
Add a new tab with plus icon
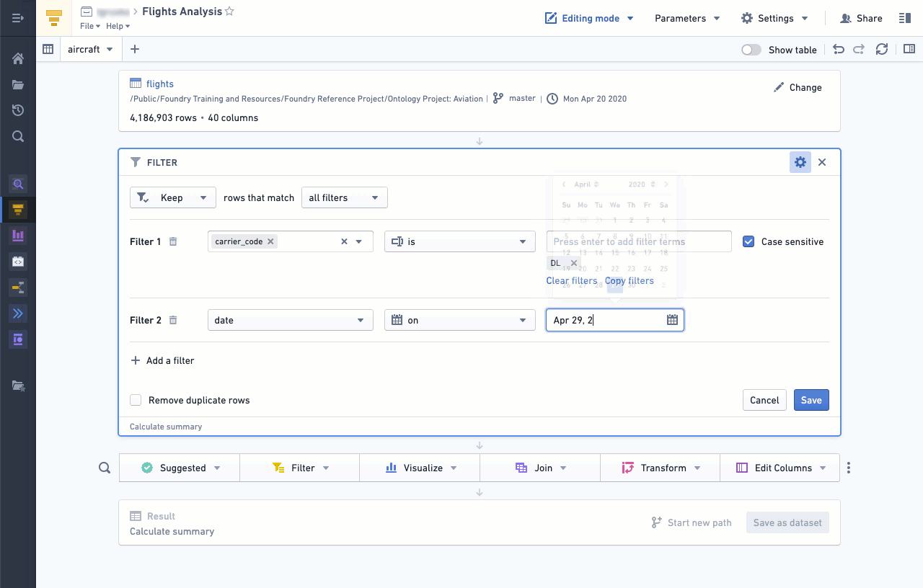(135, 49)
